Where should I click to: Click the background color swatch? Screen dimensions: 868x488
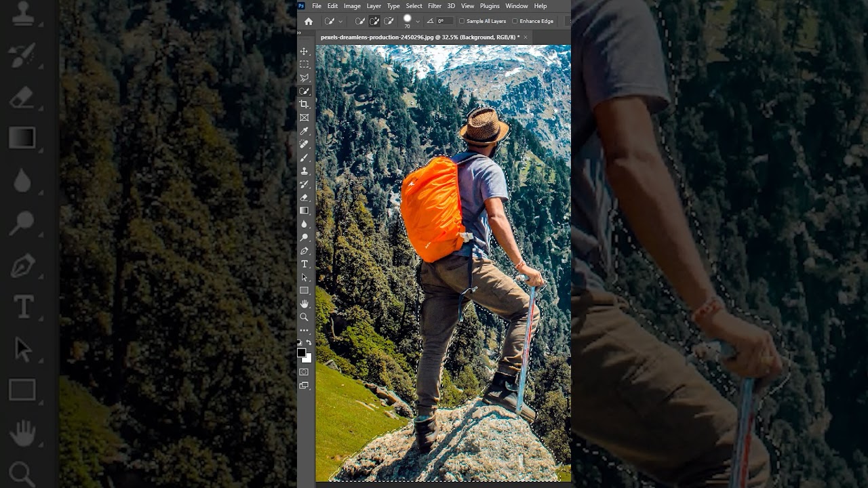[x=307, y=358]
